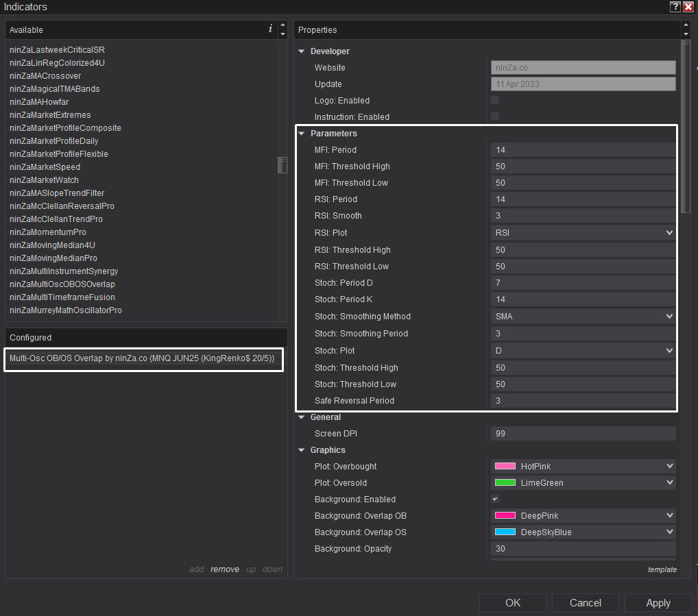Collapse the Developer section

click(x=302, y=51)
